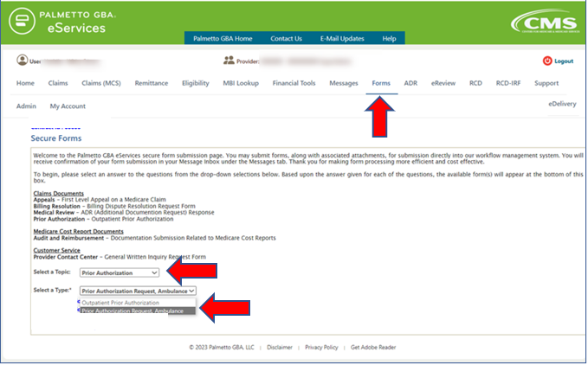Viewport: 588px width, 365px height.
Task: Open the Palmetto GBA Home link
Action: (223, 39)
